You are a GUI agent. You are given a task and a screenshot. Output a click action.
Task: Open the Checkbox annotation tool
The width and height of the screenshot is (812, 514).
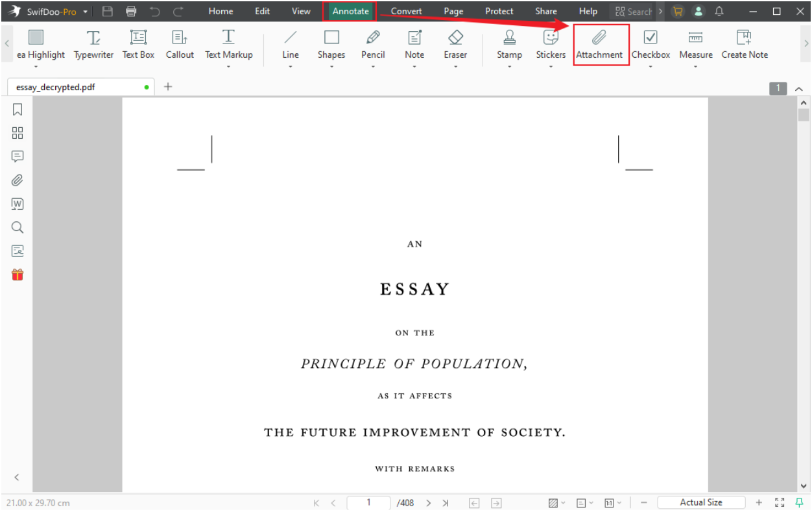(x=651, y=45)
